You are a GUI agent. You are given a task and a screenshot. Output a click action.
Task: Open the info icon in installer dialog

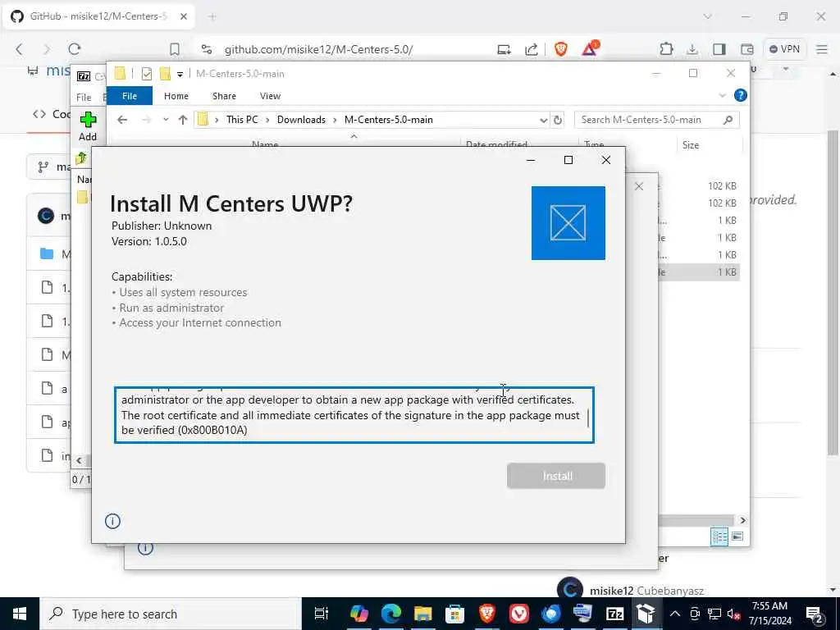coord(112,521)
